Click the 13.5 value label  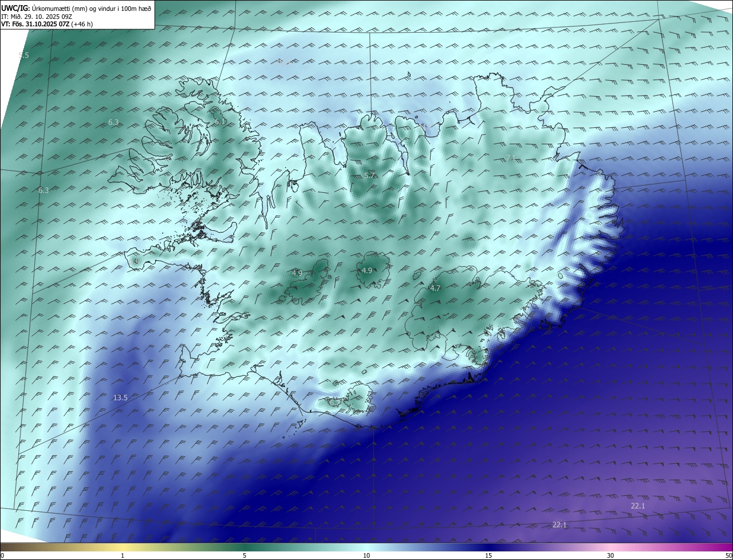120,397
